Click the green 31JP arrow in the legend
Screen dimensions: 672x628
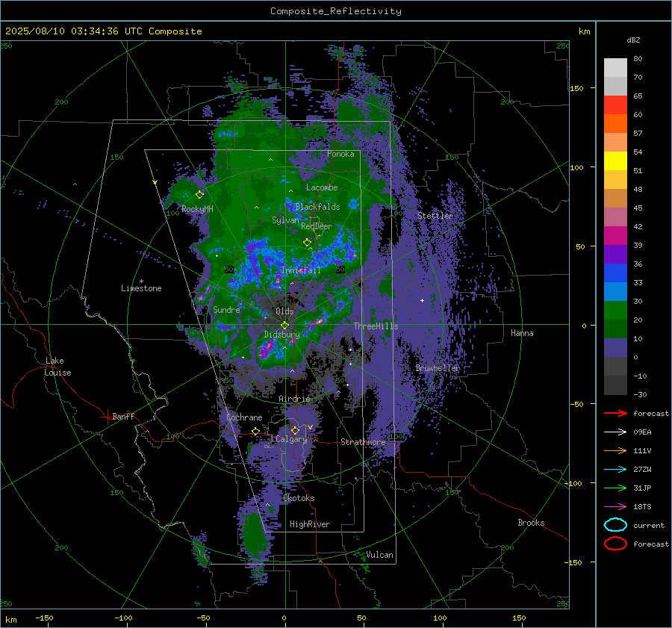(615, 488)
